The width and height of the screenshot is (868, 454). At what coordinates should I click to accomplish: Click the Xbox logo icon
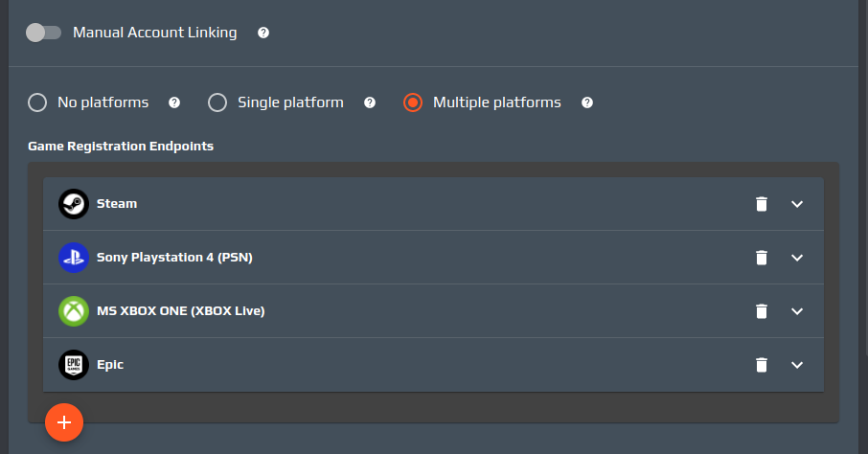tap(74, 311)
